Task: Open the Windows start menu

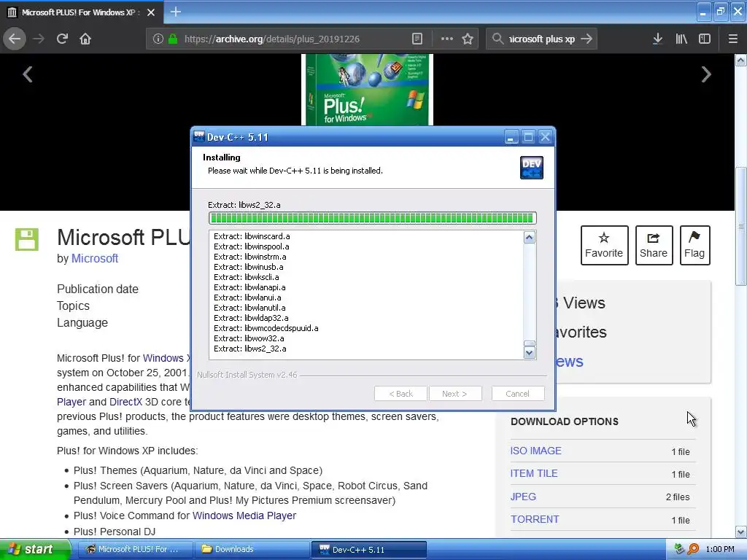Action: pyautogui.click(x=35, y=550)
